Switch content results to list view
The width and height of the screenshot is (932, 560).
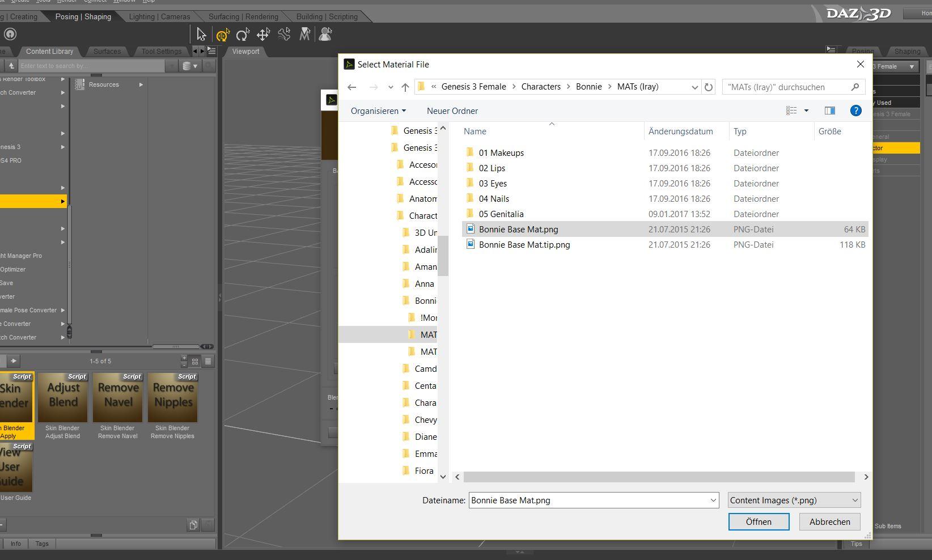(x=208, y=361)
